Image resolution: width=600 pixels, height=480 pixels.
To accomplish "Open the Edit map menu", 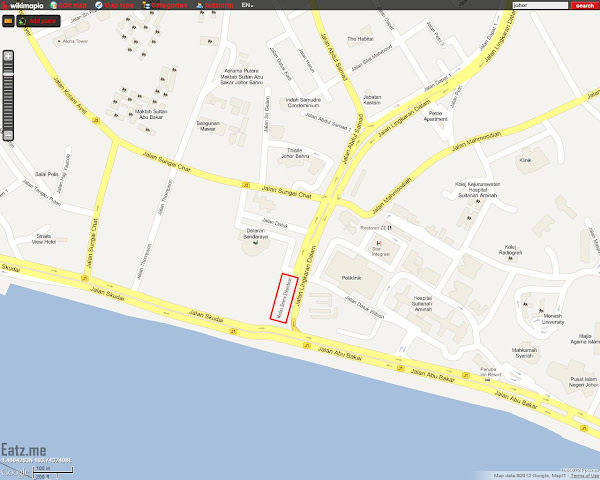I will tap(68, 5).
